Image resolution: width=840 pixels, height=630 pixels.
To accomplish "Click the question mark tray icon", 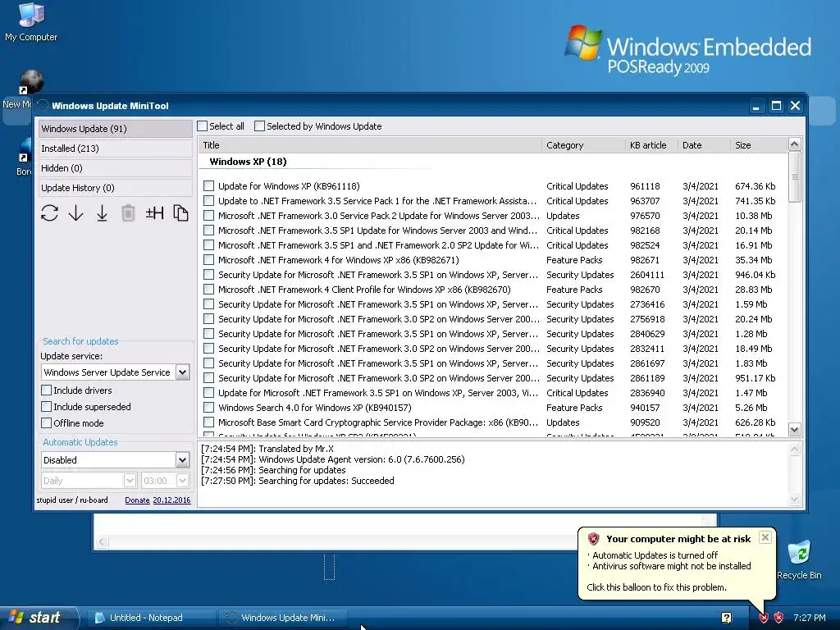I will tap(727, 618).
